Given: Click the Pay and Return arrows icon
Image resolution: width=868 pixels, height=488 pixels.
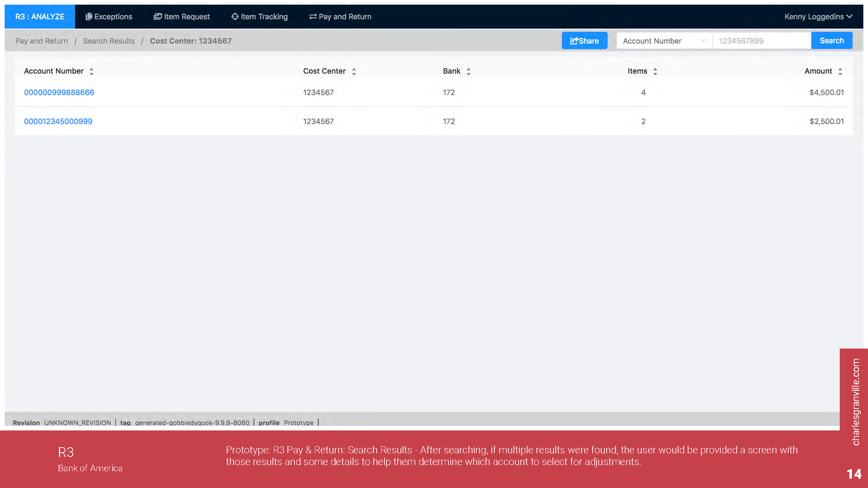Looking at the screenshot, I should (x=313, y=16).
